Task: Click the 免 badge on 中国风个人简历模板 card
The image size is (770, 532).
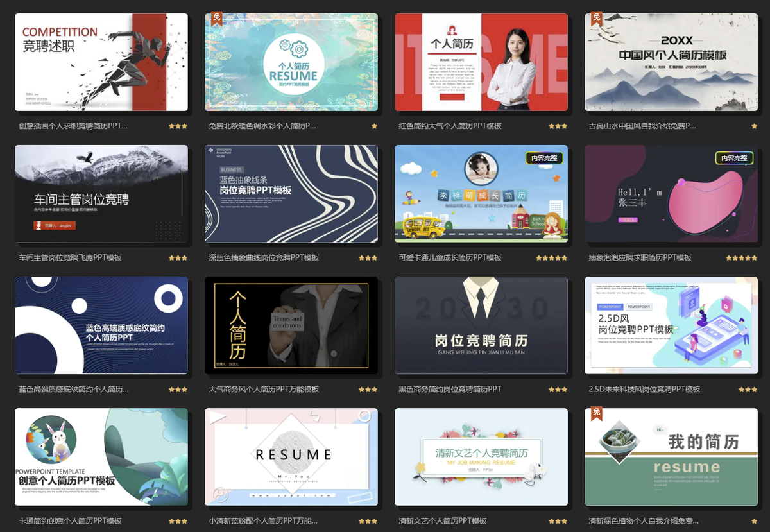Action: pyautogui.click(x=597, y=18)
